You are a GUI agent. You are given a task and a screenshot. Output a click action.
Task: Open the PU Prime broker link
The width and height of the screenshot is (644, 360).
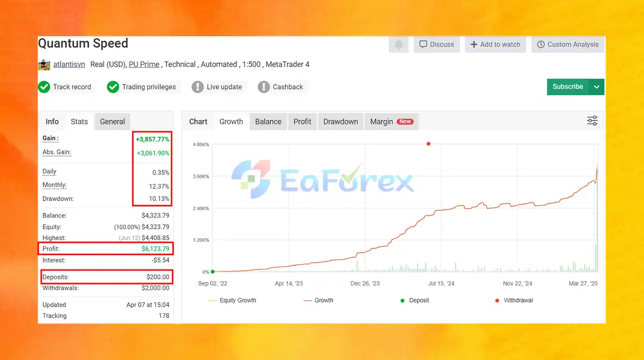point(144,64)
